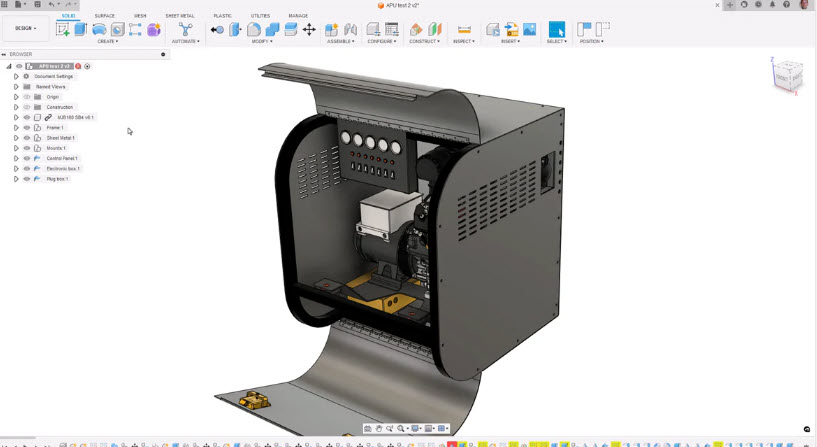Select the Create Sketch tool

pyautogui.click(x=63, y=29)
